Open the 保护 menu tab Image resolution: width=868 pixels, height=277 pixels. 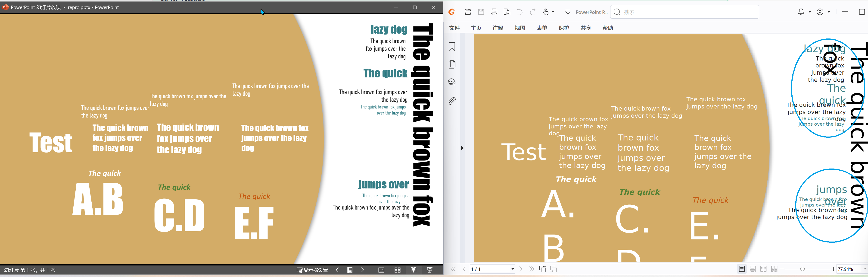[x=564, y=28]
